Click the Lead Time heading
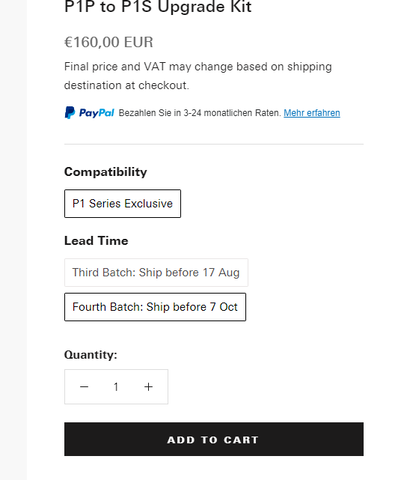 [x=96, y=241]
